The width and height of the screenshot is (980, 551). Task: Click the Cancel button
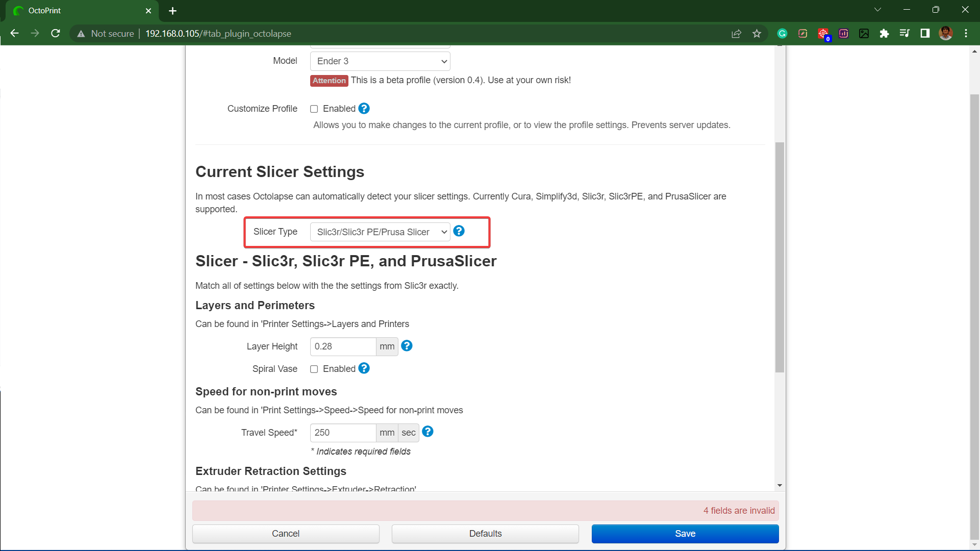click(x=286, y=534)
